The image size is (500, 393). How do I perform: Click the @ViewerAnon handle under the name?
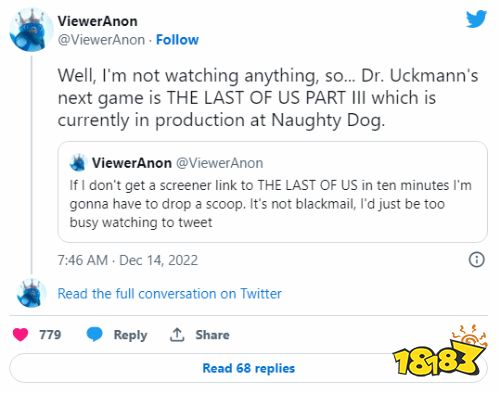tap(101, 40)
